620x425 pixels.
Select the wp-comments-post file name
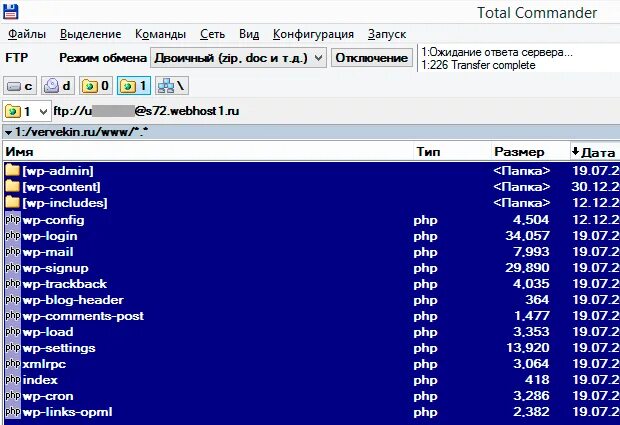(83, 316)
